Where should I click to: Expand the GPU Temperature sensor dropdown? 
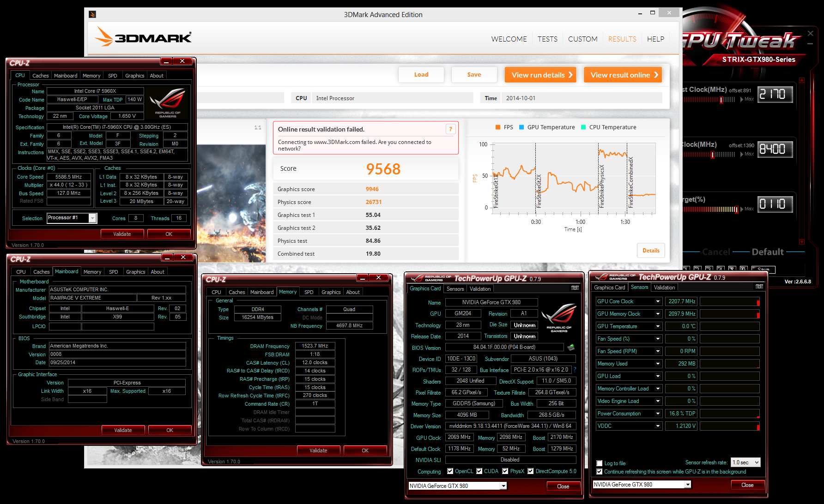(x=658, y=326)
